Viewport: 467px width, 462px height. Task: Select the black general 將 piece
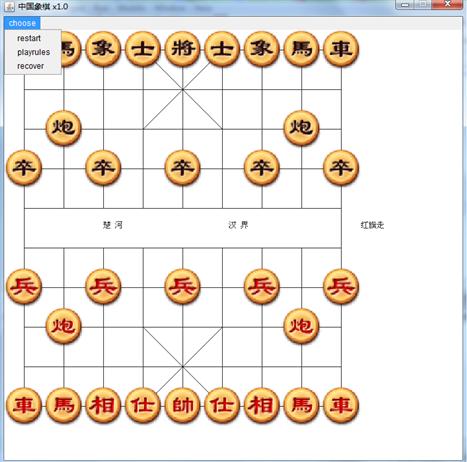coord(182,49)
